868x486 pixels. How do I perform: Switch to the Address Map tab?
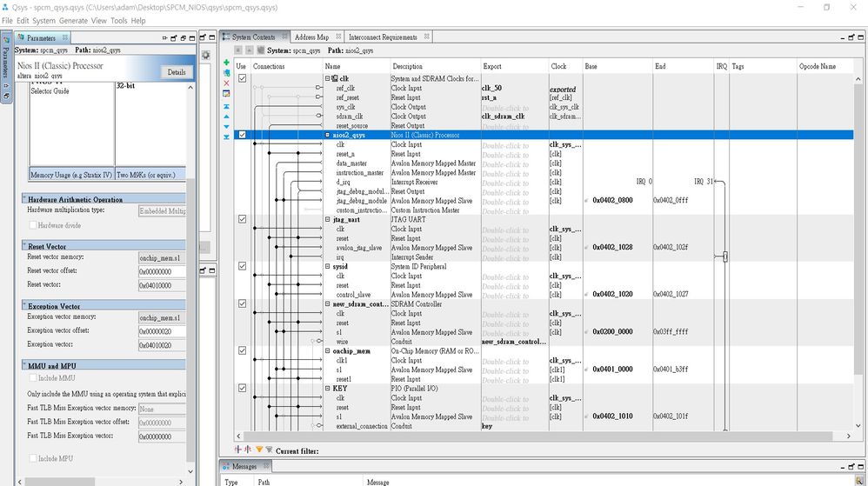point(311,37)
